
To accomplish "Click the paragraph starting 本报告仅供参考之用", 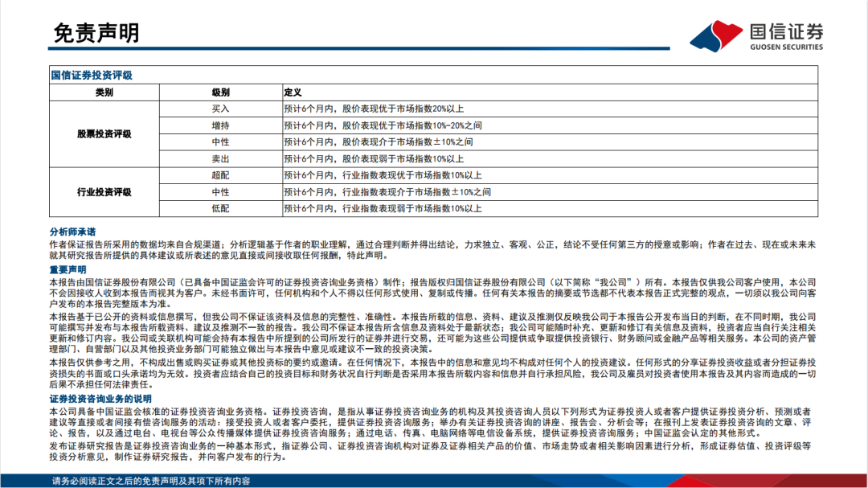I will [x=432, y=373].
